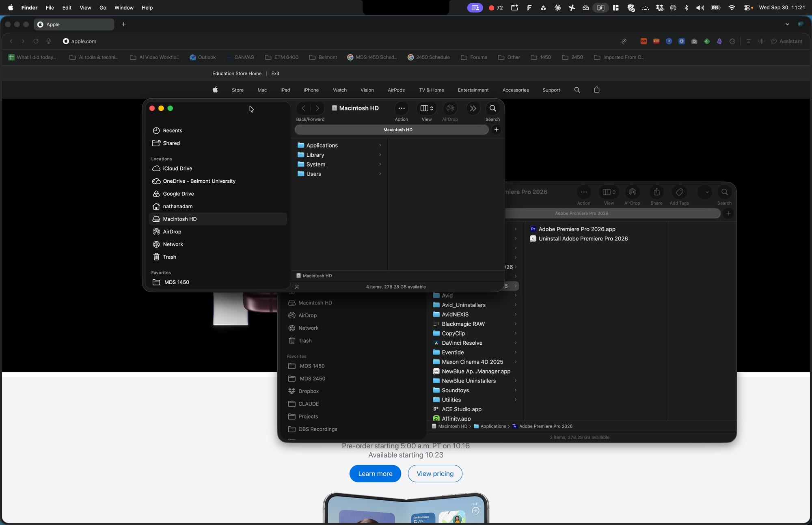Open OneDrive - Belmont University location

point(218,181)
